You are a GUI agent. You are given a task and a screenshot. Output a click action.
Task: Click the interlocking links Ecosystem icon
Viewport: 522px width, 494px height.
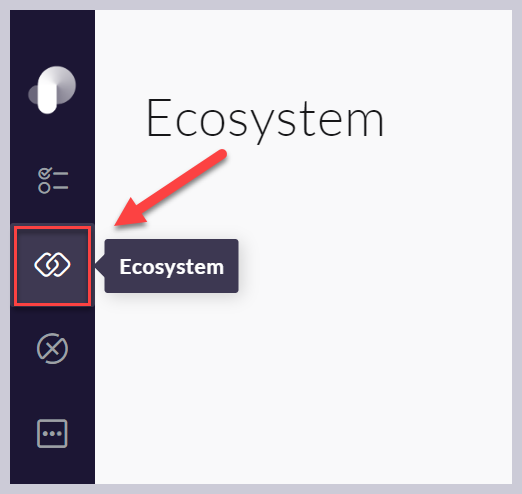52,265
